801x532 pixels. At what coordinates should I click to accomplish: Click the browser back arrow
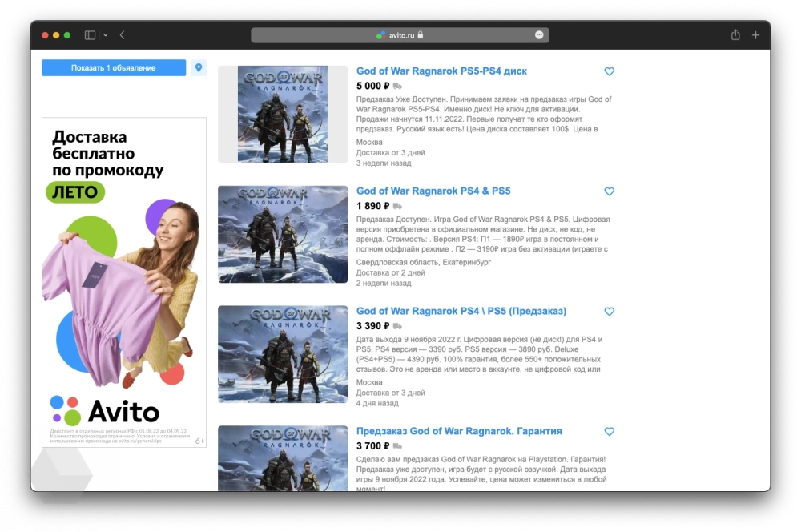click(122, 35)
